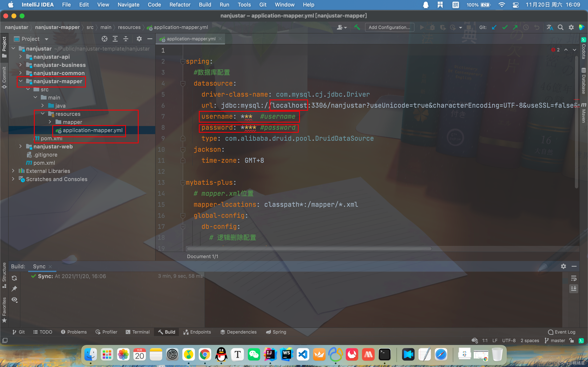Expand the nanjustar-web module
This screenshot has height=367, width=588.
(x=21, y=146)
